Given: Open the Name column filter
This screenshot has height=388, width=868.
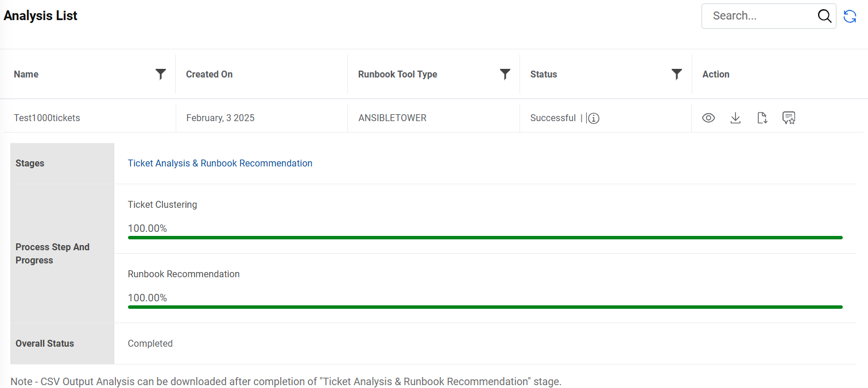Looking at the screenshot, I should click(x=161, y=74).
